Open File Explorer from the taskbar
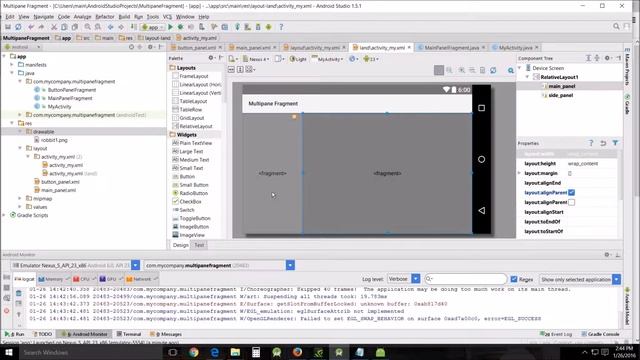Screen dimensions: 640x360 click(x=236, y=352)
